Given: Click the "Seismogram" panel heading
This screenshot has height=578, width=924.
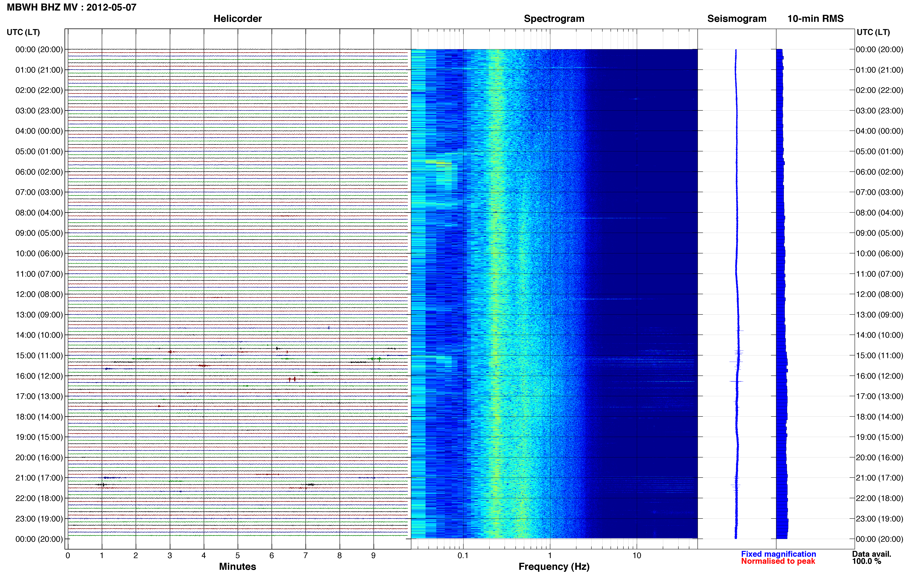Looking at the screenshot, I should (x=737, y=19).
